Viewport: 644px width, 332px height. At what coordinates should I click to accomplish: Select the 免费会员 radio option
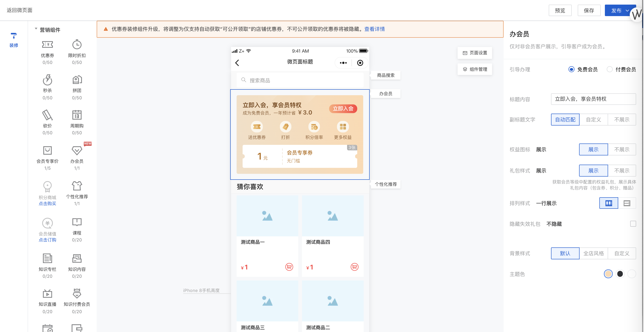click(x=571, y=69)
